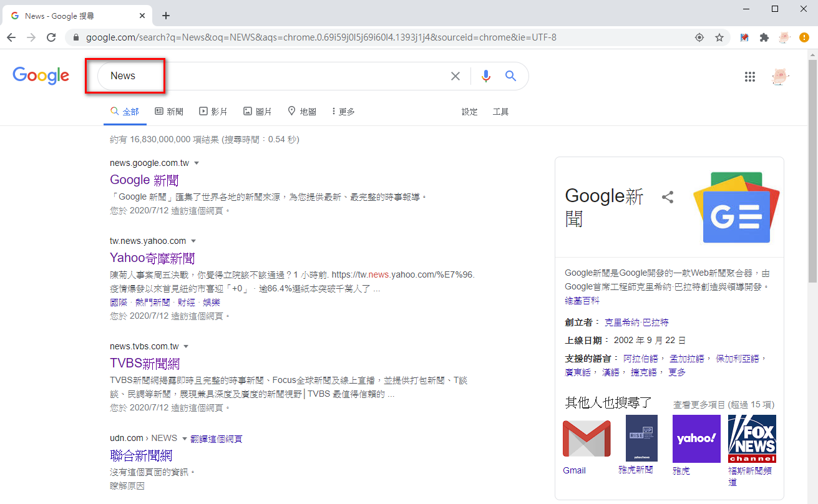Start voice search with microphone

coord(486,76)
